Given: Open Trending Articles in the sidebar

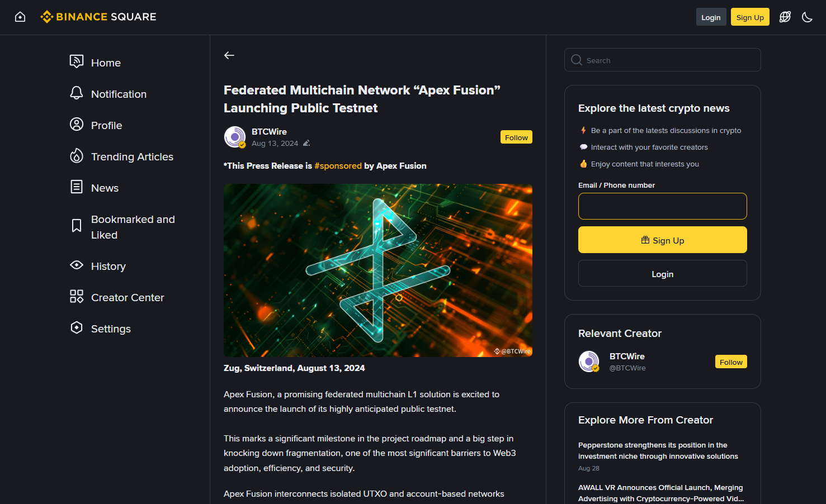Looking at the screenshot, I should tap(132, 156).
